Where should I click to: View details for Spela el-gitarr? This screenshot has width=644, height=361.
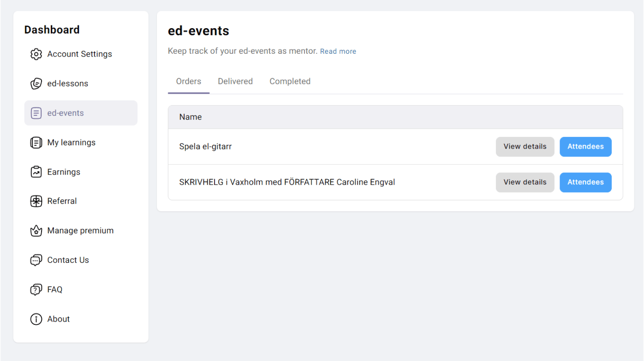[525, 146]
